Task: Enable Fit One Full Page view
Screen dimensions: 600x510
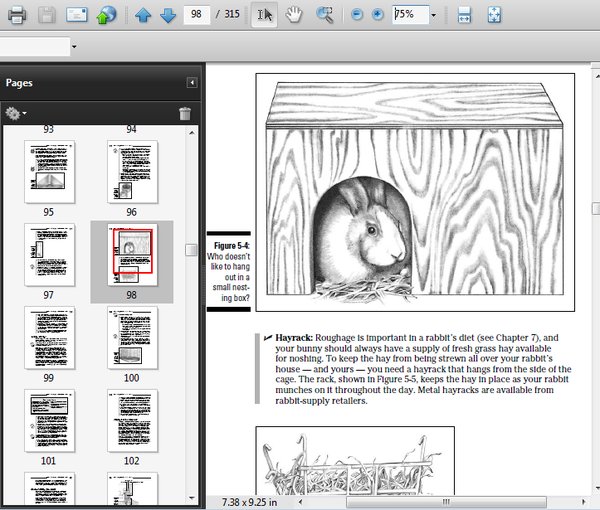Action: 494,15
